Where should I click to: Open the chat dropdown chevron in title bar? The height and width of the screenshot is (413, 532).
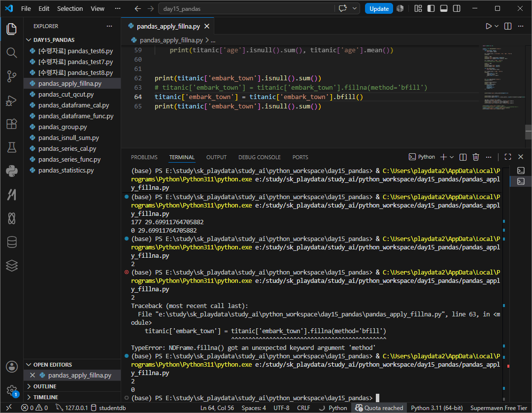(355, 8)
